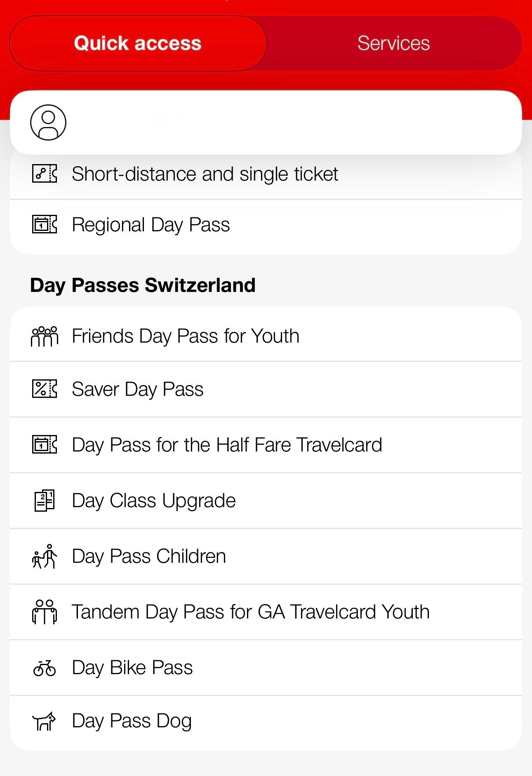The height and width of the screenshot is (776, 532).
Task: Tap the Short-distance ticket icon
Action: pos(45,174)
